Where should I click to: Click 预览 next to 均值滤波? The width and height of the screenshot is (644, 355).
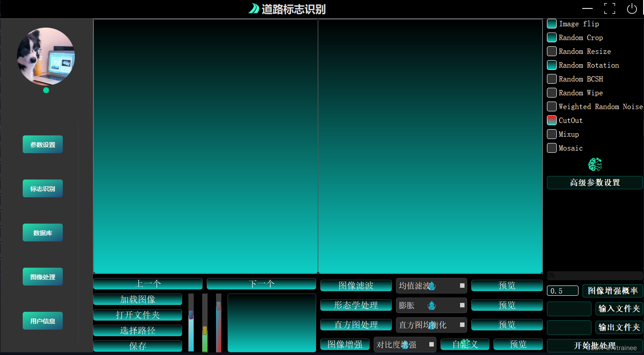[507, 286]
